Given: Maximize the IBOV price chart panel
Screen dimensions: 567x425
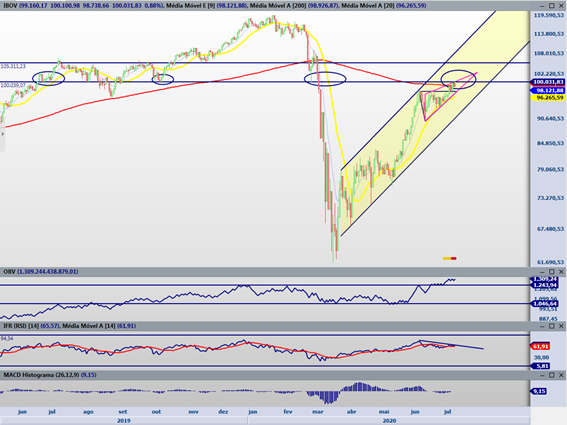Looking at the screenshot, I should tap(552, 6).
